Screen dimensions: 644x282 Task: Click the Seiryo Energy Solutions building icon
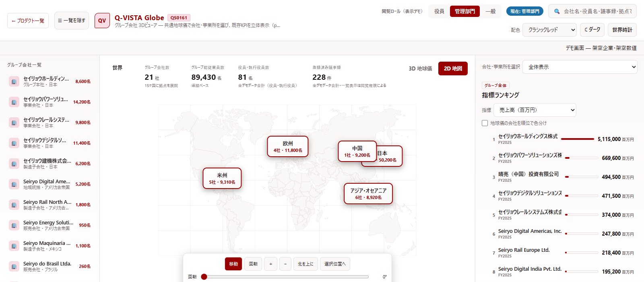[x=14, y=225]
